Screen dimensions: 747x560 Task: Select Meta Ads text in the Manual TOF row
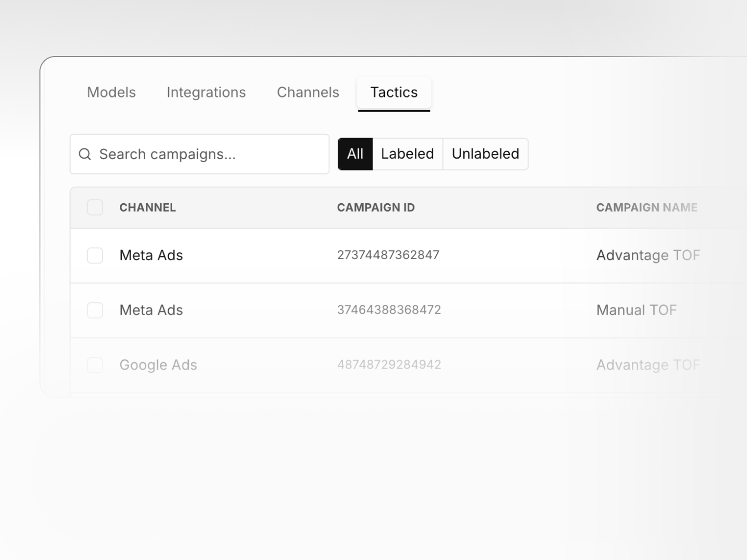[x=151, y=310]
